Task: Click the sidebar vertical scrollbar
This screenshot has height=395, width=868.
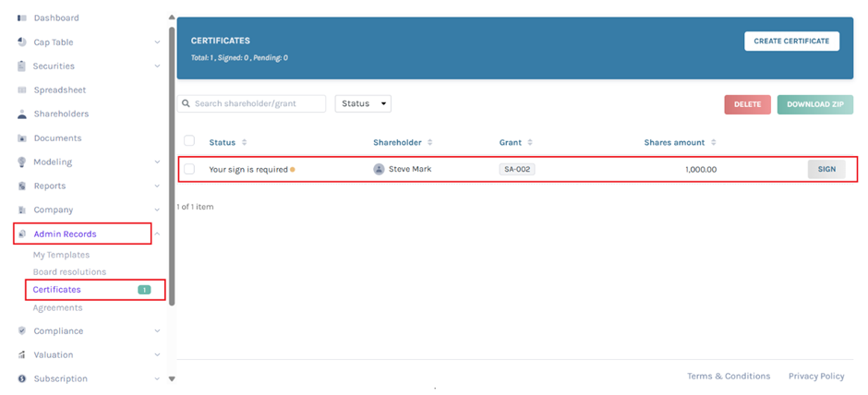Action: click(171, 166)
